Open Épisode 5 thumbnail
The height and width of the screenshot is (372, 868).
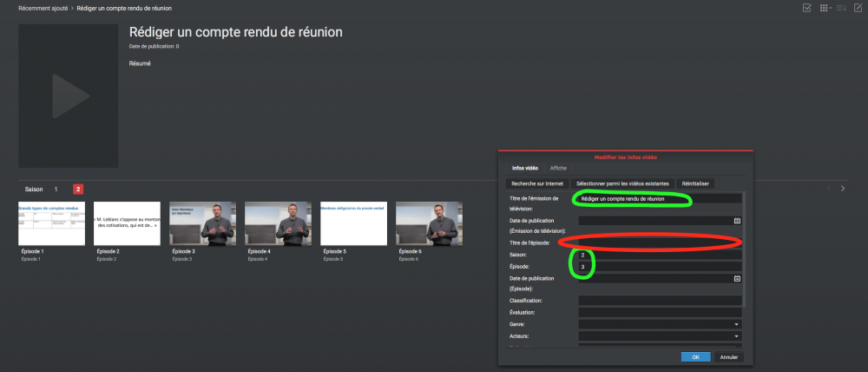pyautogui.click(x=354, y=223)
